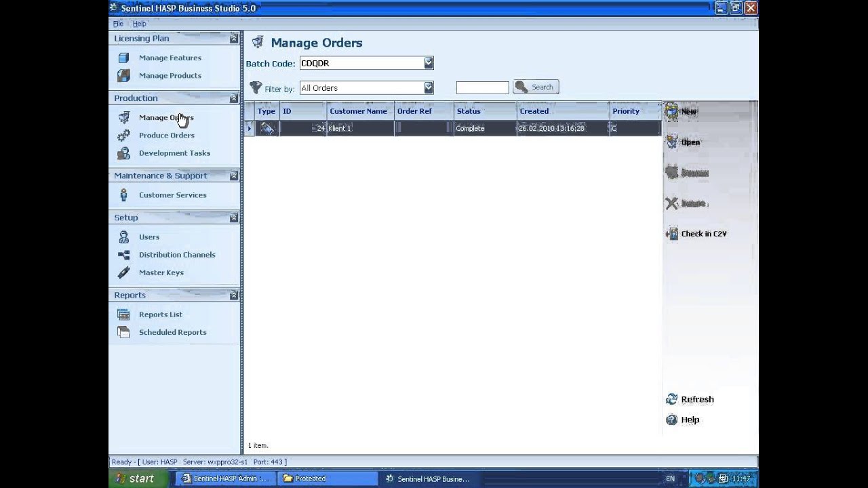This screenshot has width=868, height=488.
Task: Click the Delete X icon in actions panel
Action: coord(672,203)
